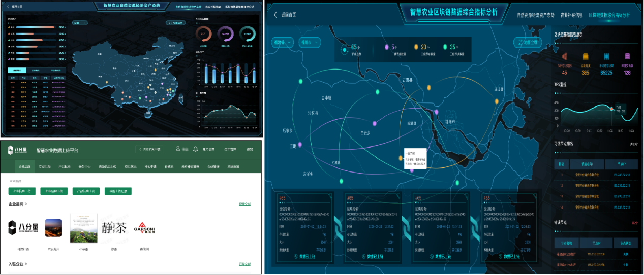The image size is (644, 275).
Task: Click the 查看全部 link next to 企业品牌
Action: tap(244, 204)
